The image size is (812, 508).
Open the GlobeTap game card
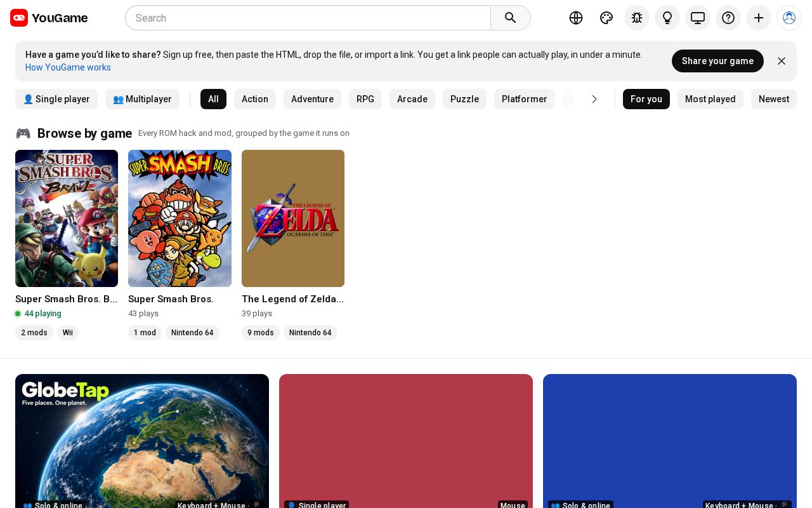pos(142,441)
